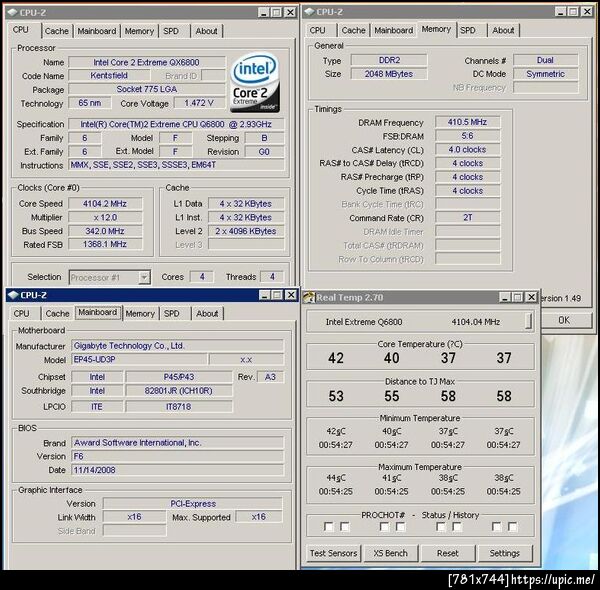
Task: Click the Intel Core 2 Extreme logo
Action: click(x=255, y=82)
